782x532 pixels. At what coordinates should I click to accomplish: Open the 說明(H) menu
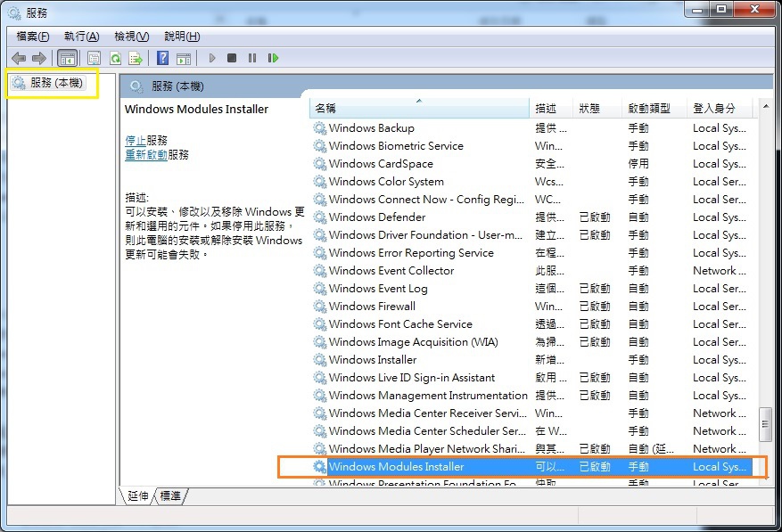182,37
